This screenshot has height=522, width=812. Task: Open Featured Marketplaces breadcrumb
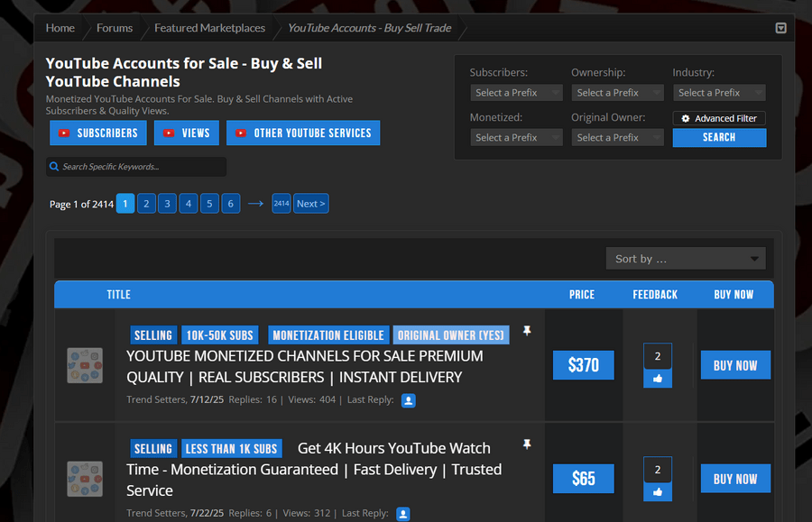pos(209,28)
